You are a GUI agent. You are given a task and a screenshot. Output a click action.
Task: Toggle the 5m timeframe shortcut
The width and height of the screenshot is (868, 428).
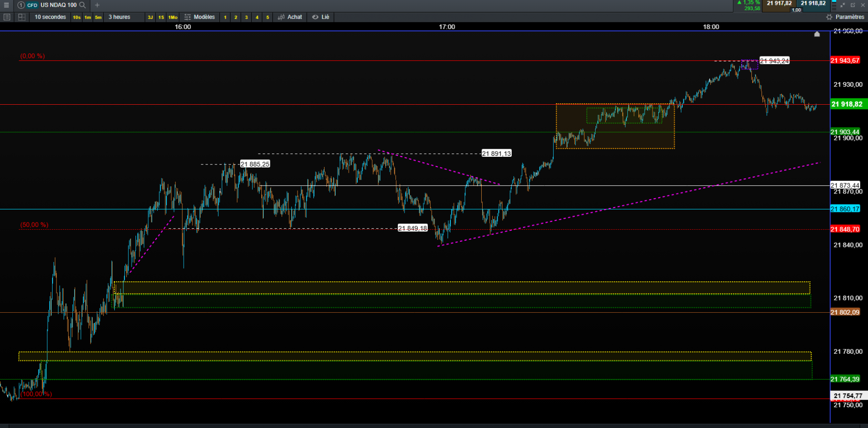tap(98, 17)
